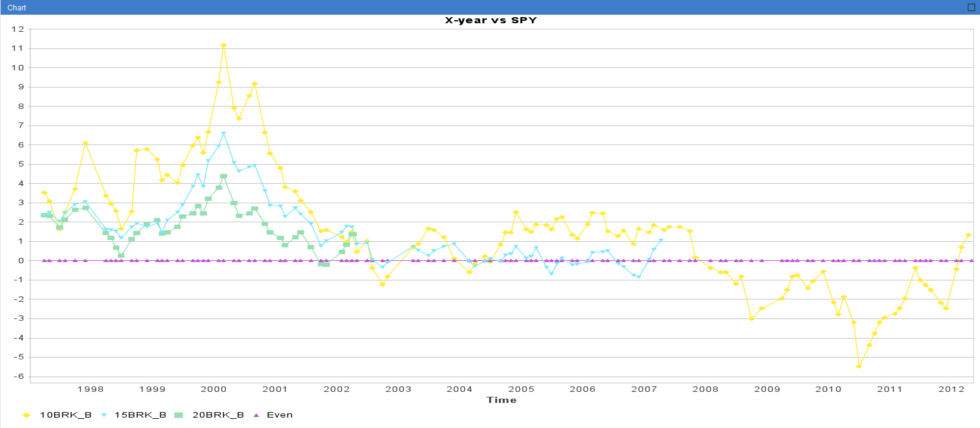This screenshot has height=428, width=980.
Task: Click the 10BRK_B yellow diamond legend marker
Action: (26, 415)
